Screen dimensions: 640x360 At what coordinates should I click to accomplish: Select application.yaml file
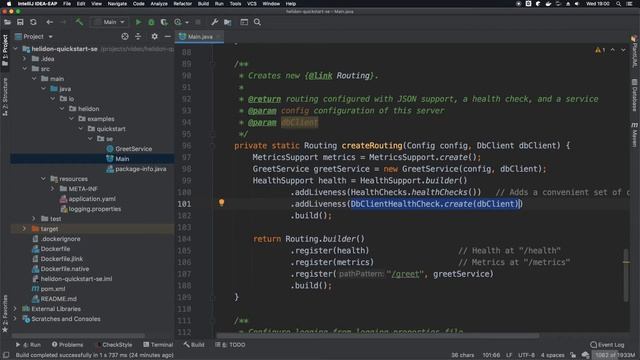(92, 199)
